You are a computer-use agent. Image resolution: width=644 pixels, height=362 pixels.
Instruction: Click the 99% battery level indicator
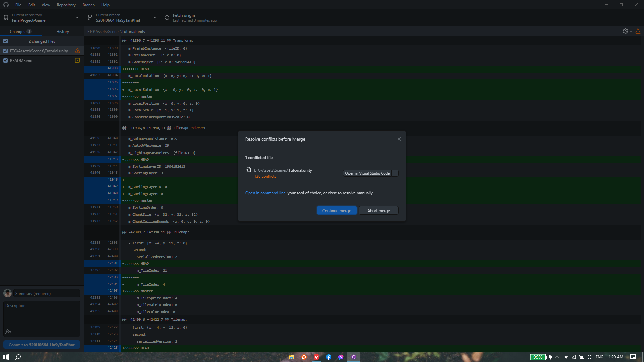(538, 357)
